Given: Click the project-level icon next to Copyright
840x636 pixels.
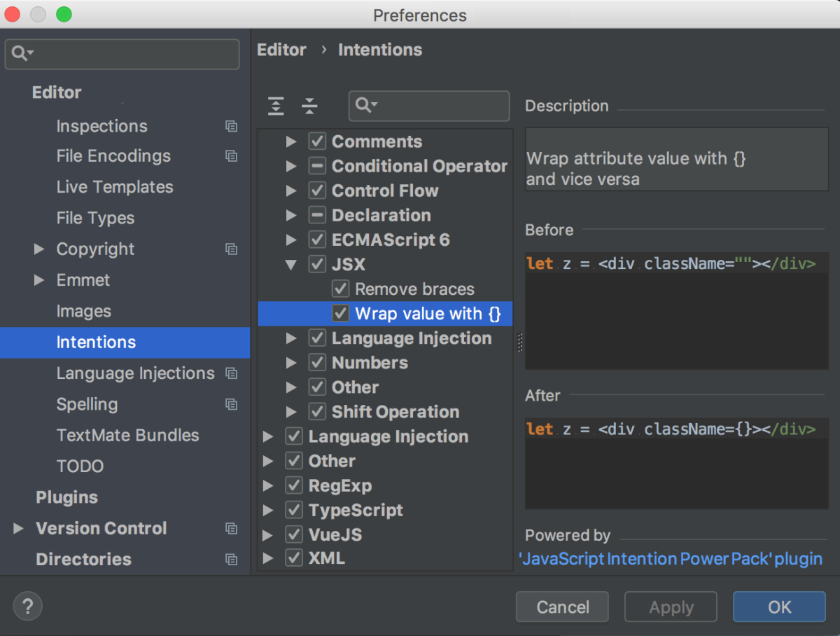Looking at the screenshot, I should (x=231, y=249).
